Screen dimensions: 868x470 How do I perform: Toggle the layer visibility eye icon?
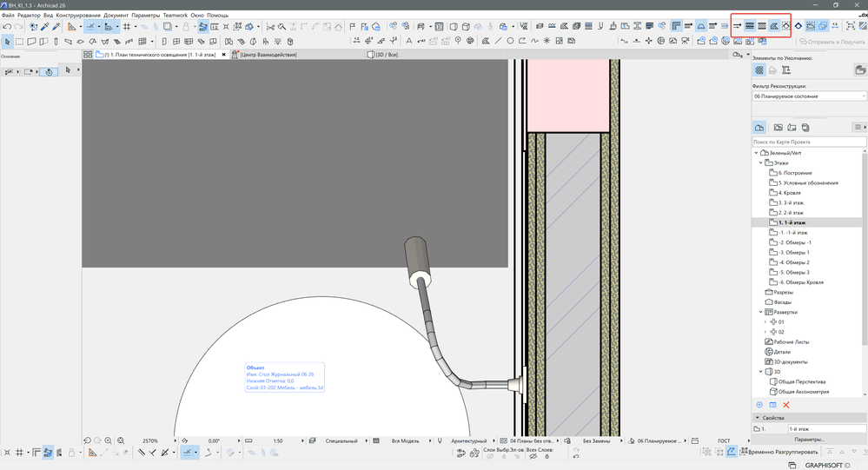click(x=461, y=453)
